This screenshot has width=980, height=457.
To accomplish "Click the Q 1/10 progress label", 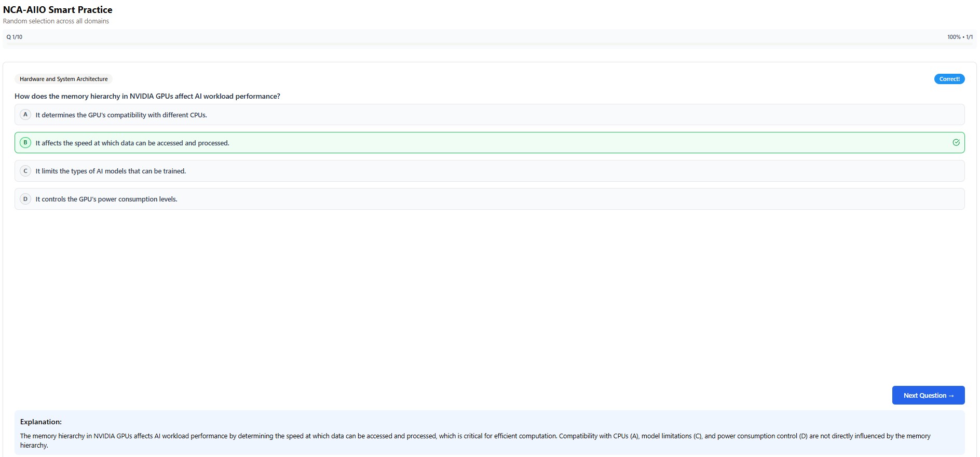I will click(x=15, y=37).
